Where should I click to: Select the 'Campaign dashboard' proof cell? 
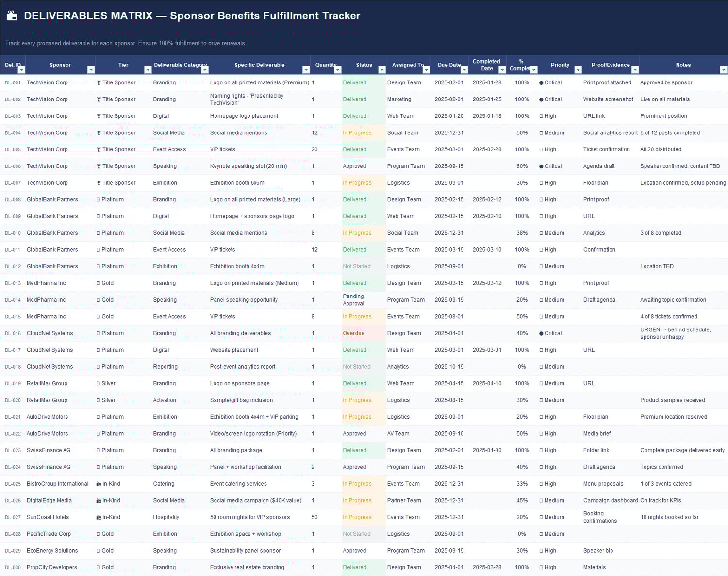click(x=611, y=501)
